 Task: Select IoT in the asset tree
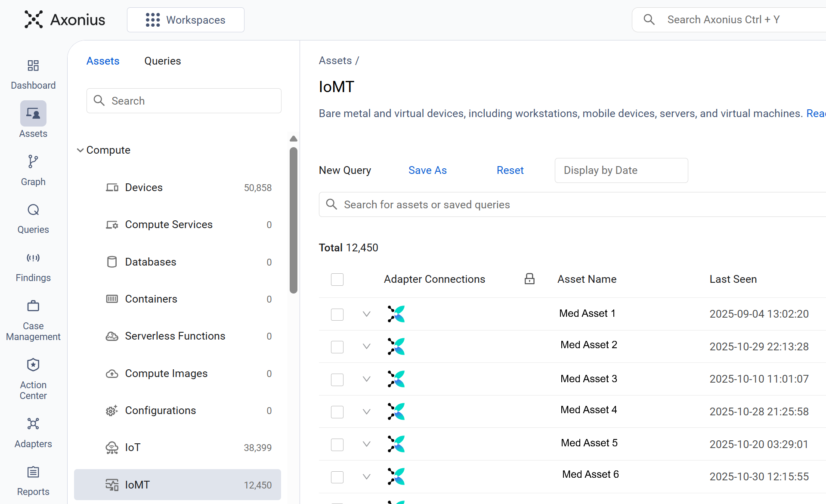point(133,448)
